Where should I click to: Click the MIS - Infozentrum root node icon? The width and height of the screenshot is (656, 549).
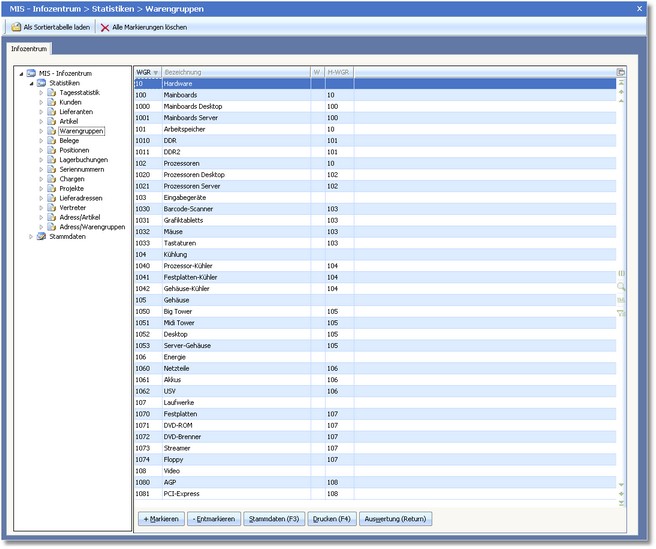[31, 73]
